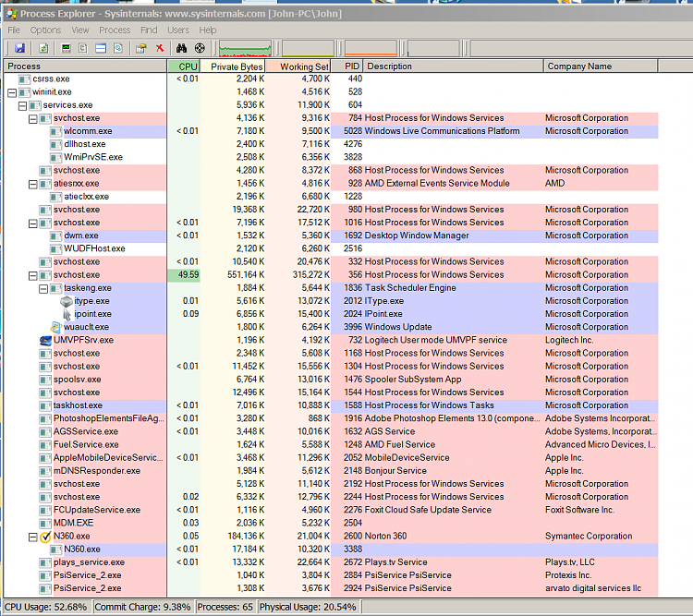The width and height of the screenshot is (693, 616).
Task: Click the Norton 360 description text
Action: 386,536
